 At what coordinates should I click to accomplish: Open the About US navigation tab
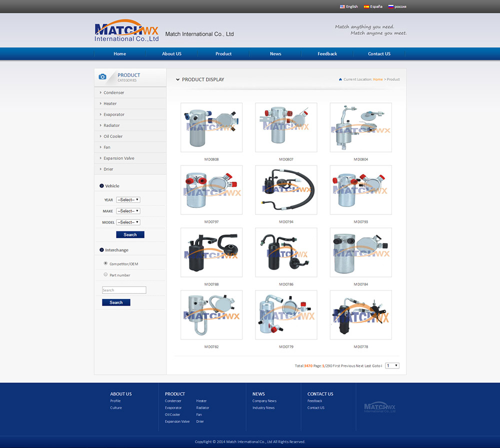click(x=171, y=54)
